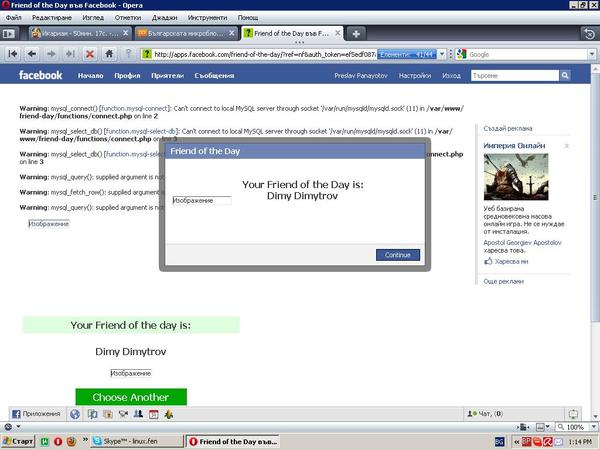
Task: Click the Създай реклама link
Action: (507, 129)
